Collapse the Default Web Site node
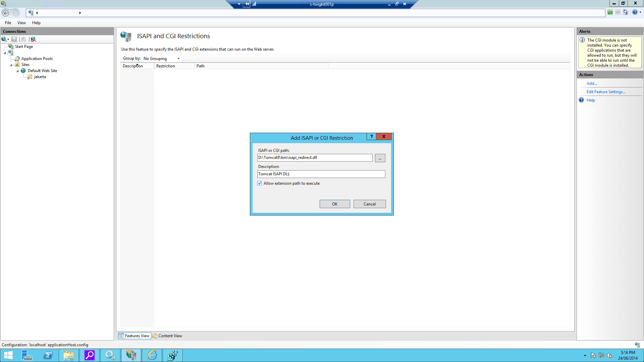The width and height of the screenshot is (644, 362). coord(17,71)
